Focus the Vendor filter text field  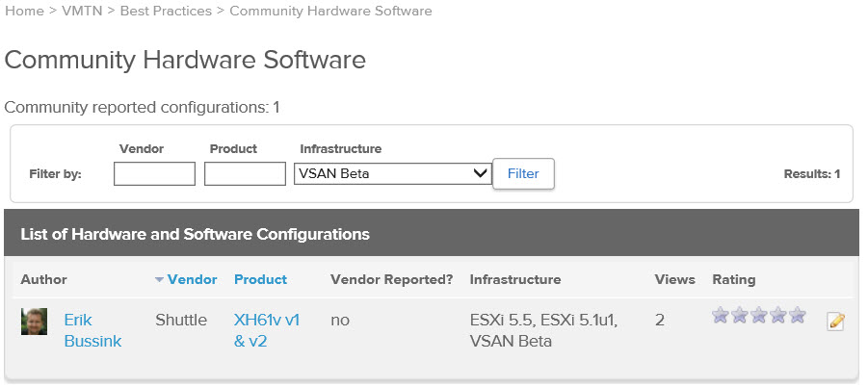154,173
